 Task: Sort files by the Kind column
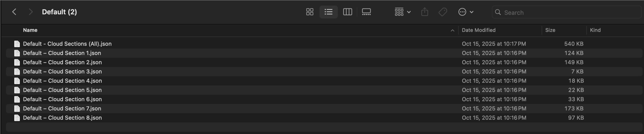tap(595, 30)
